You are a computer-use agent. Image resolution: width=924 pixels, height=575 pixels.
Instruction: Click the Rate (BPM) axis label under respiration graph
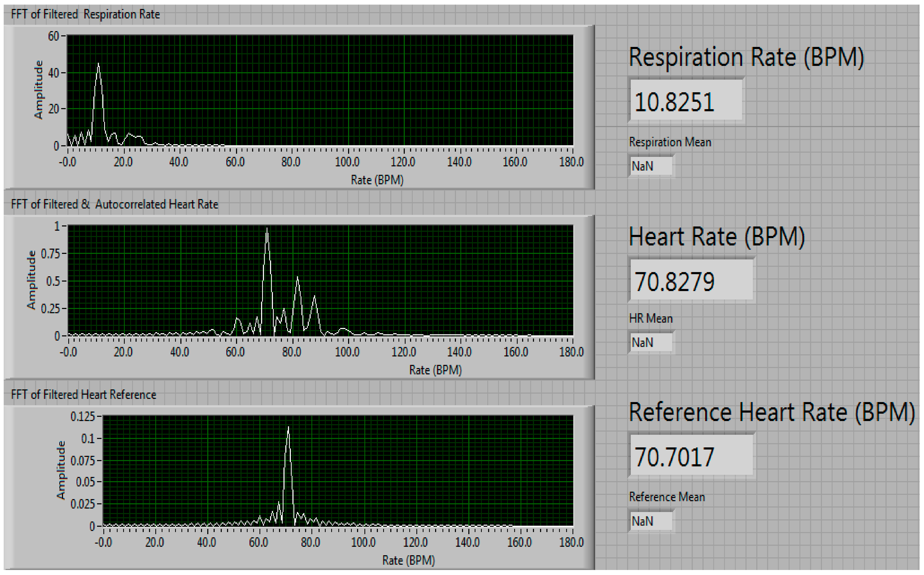point(377,180)
